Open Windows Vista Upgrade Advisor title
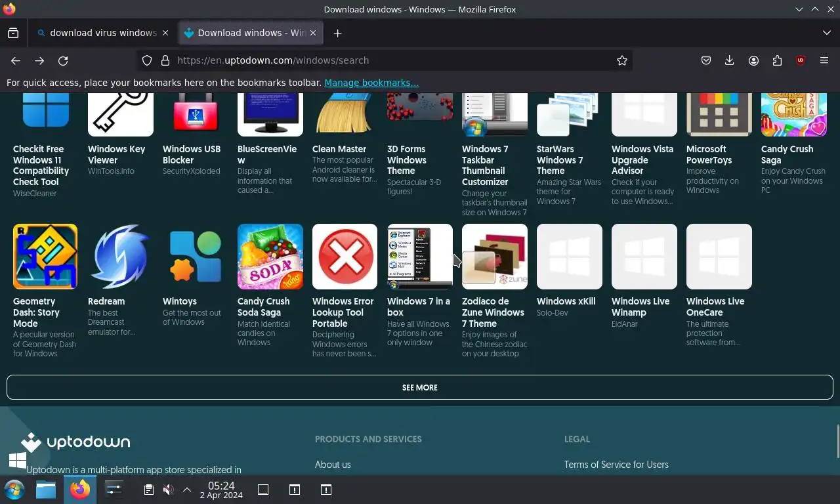Image resolution: width=840 pixels, height=504 pixels. [642, 160]
